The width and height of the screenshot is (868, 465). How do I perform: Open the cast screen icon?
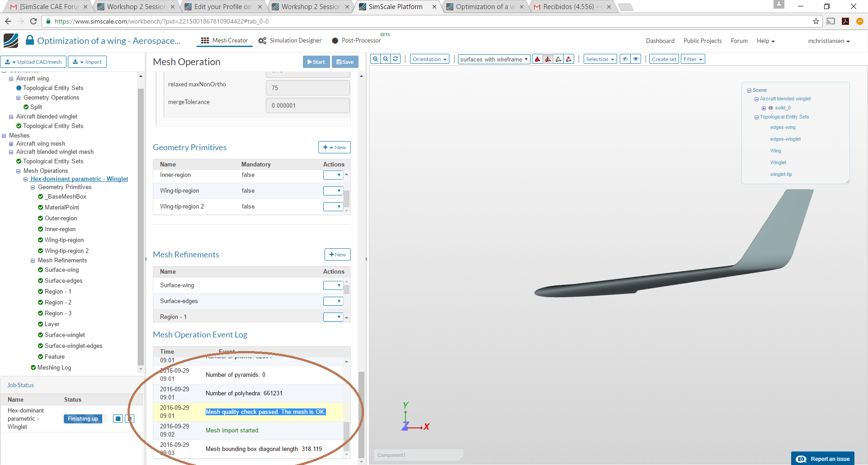[831, 21]
